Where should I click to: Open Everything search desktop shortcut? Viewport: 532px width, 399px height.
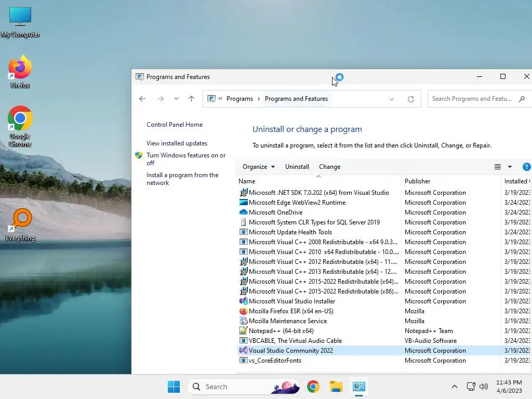click(x=20, y=224)
